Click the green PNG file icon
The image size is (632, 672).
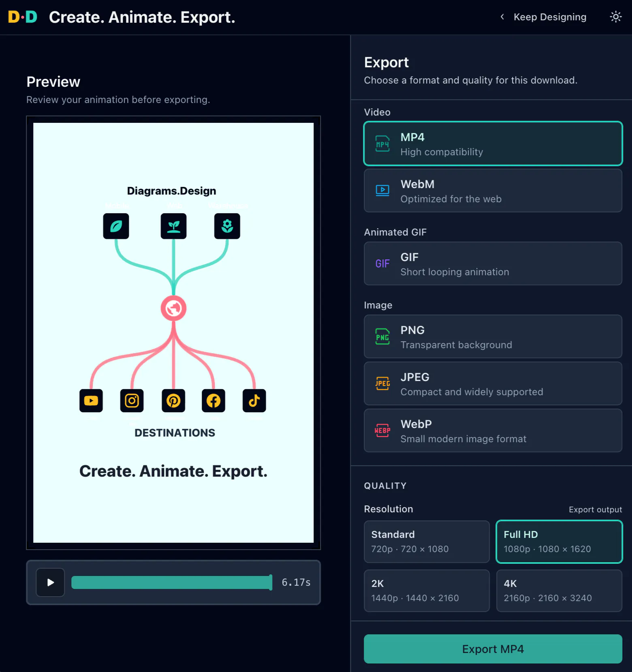(x=382, y=336)
